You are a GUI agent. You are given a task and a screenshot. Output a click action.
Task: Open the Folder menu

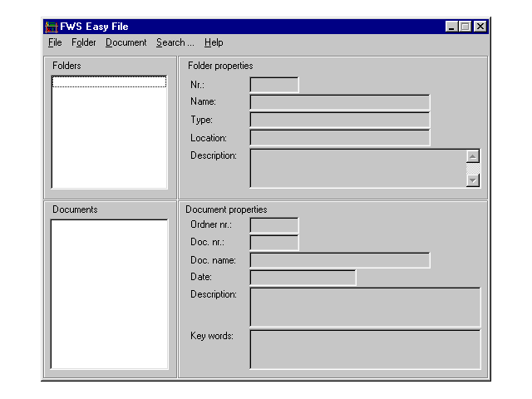coord(84,42)
